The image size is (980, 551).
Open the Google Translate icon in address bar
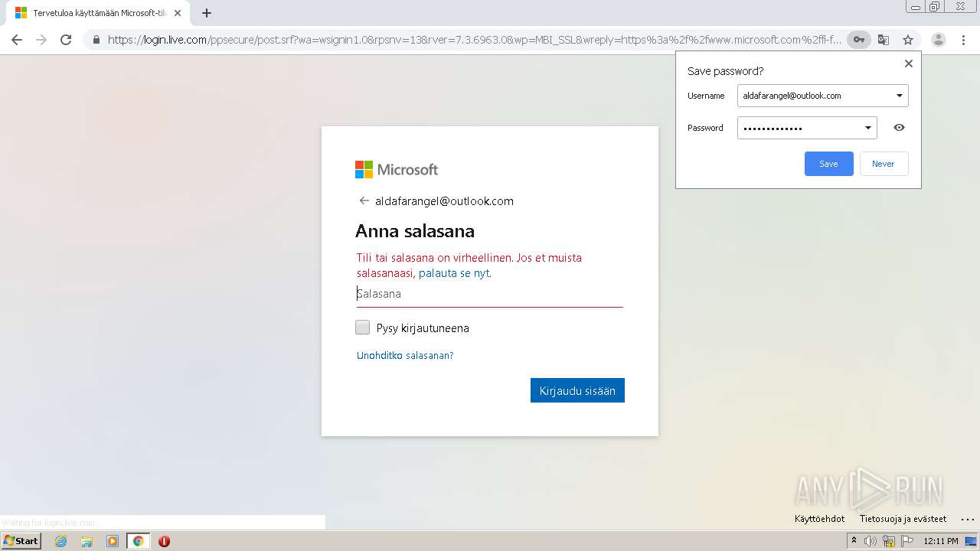[884, 40]
